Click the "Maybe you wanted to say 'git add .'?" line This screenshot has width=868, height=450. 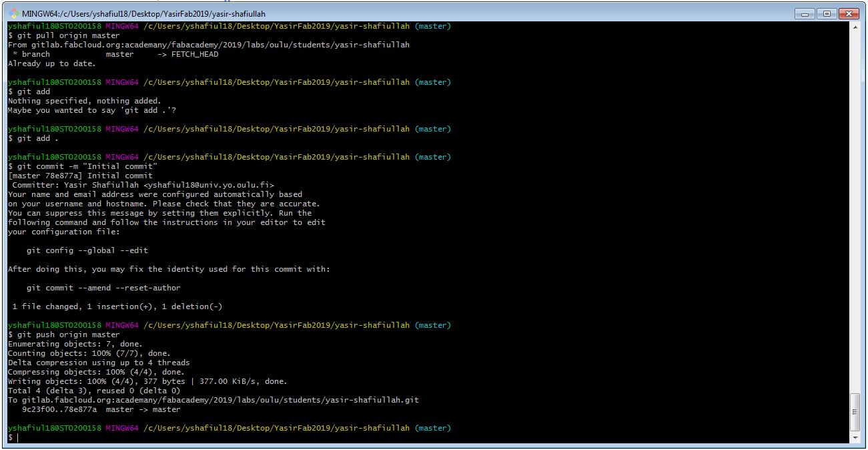[x=92, y=111]
